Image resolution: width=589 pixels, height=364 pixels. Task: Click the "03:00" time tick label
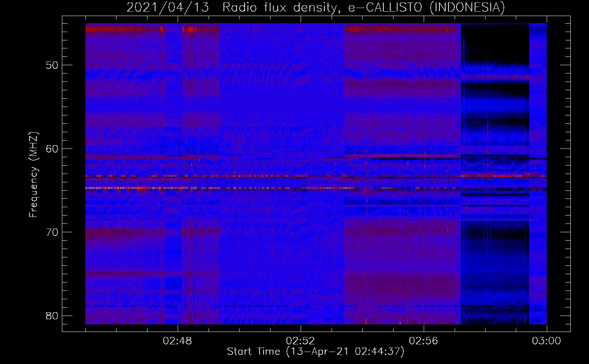[x=546, y=341]
